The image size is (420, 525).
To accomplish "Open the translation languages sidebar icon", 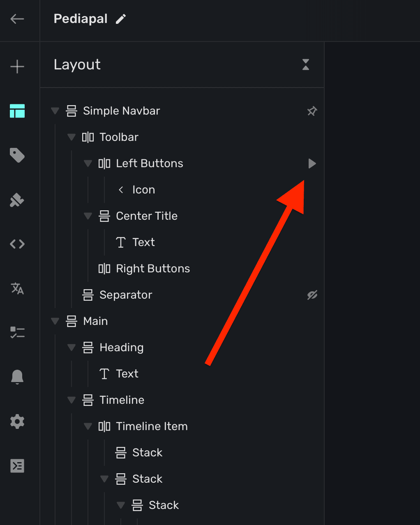I will pyautogui.click(x=17, y=288).
